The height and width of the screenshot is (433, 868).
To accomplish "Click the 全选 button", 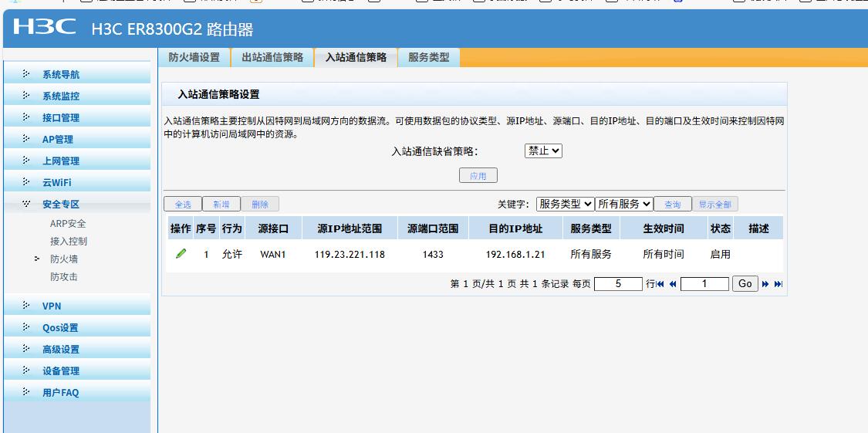I will click(x=183, y=204).
